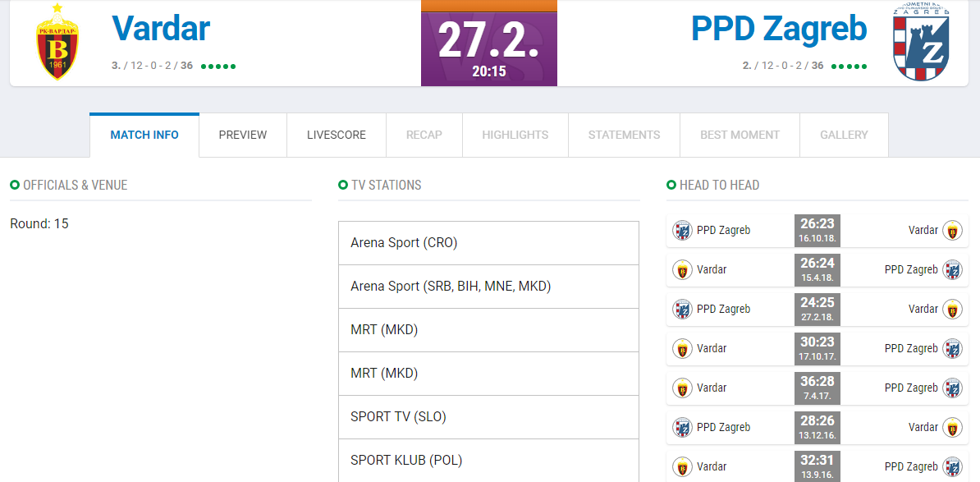Click PPD Zagreb logo in 15.4.18. match row

pos(952,270)
